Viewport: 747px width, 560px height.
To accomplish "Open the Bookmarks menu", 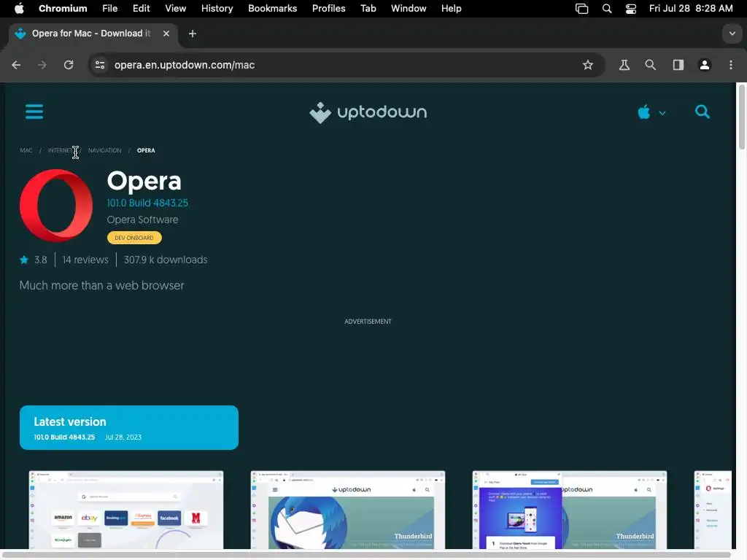I will pos(273,8).
